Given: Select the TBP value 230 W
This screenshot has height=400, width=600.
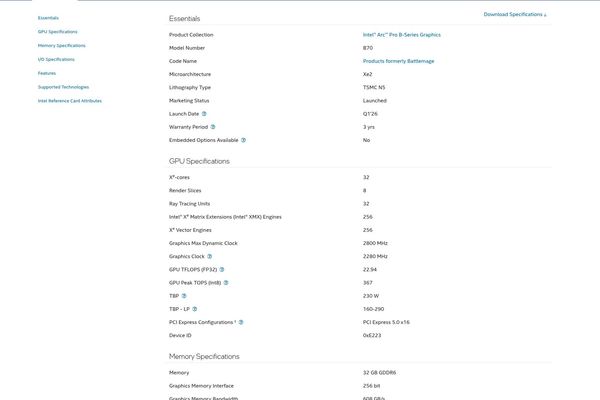Looking at the screenshot, I should coord(371,296).
